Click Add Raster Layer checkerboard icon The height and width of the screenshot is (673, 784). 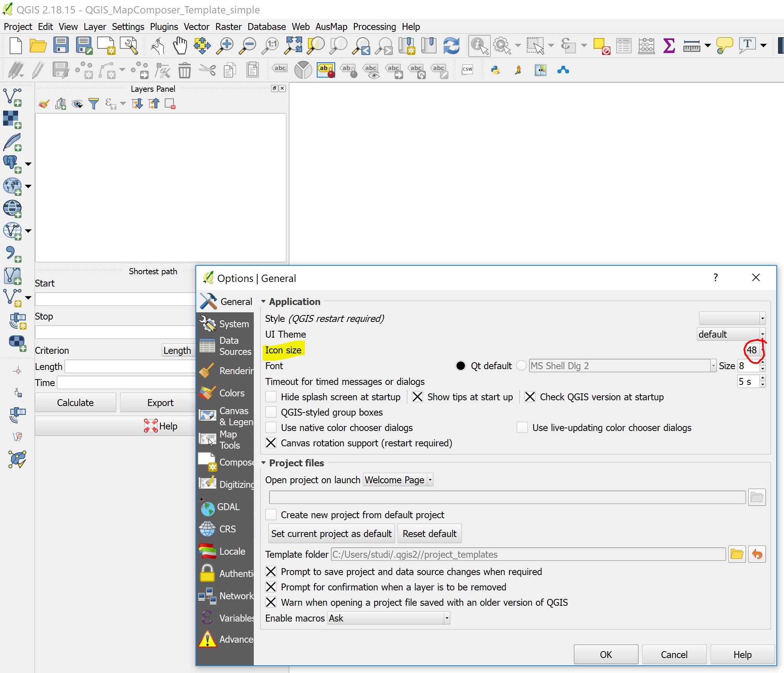[12, 119]
